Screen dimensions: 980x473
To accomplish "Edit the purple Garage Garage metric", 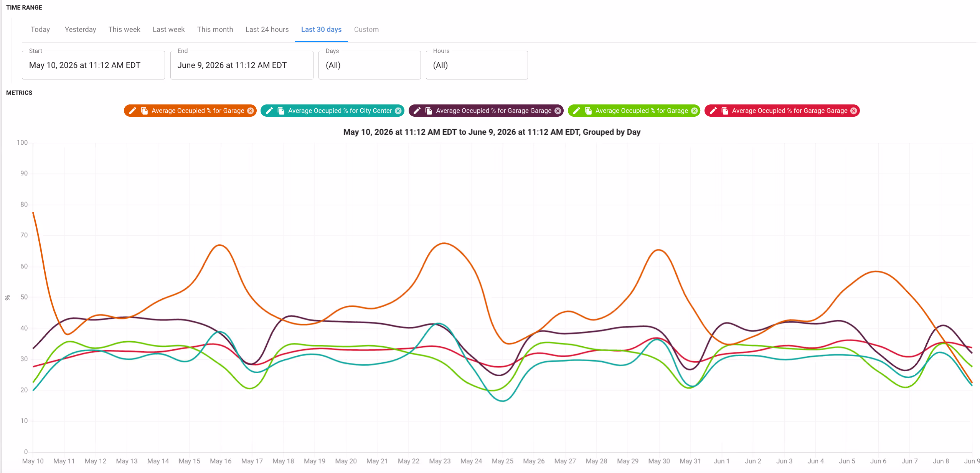I will click(x=417, y=111).
